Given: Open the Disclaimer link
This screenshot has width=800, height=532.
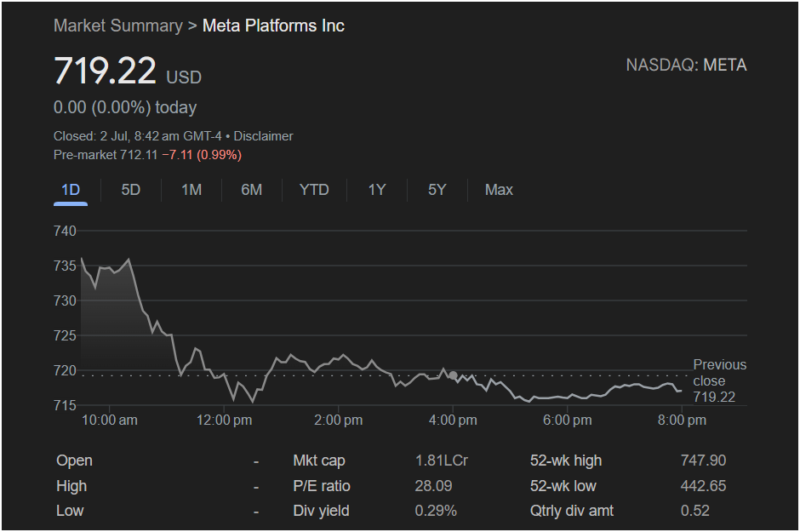Looking at the screenshot, I should pyautogui.click(x=263, y=136).
